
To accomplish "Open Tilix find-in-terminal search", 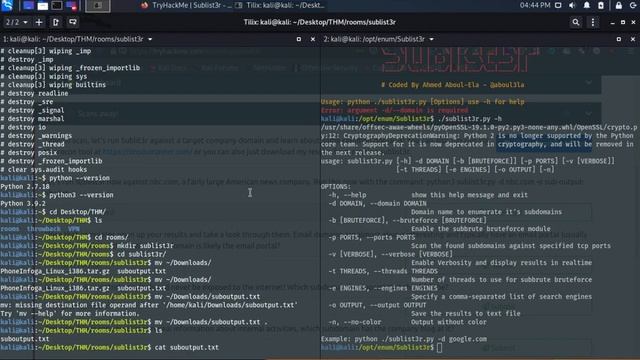I will 576,22.
